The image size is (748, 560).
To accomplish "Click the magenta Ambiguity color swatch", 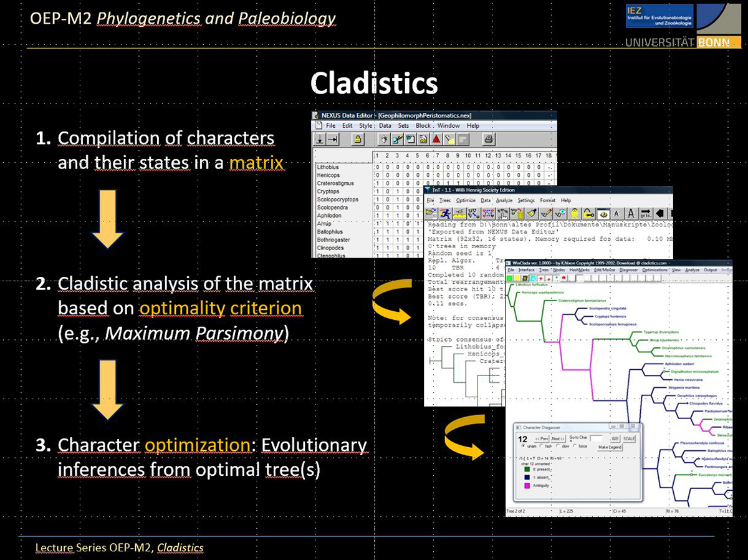I will click(x=527, y=486).
